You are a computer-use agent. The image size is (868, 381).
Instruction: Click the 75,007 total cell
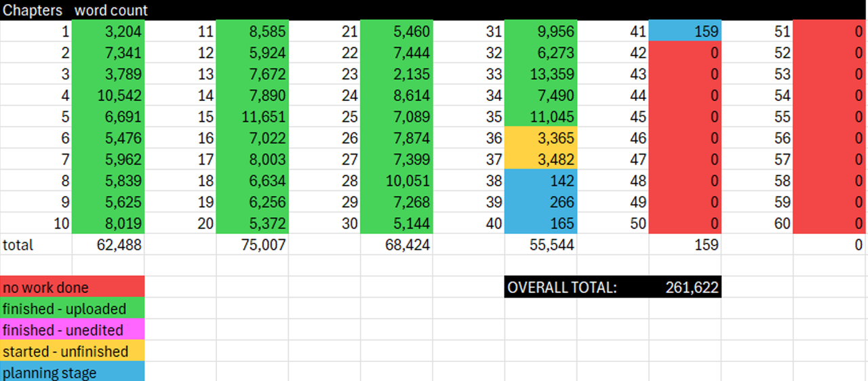252,245
